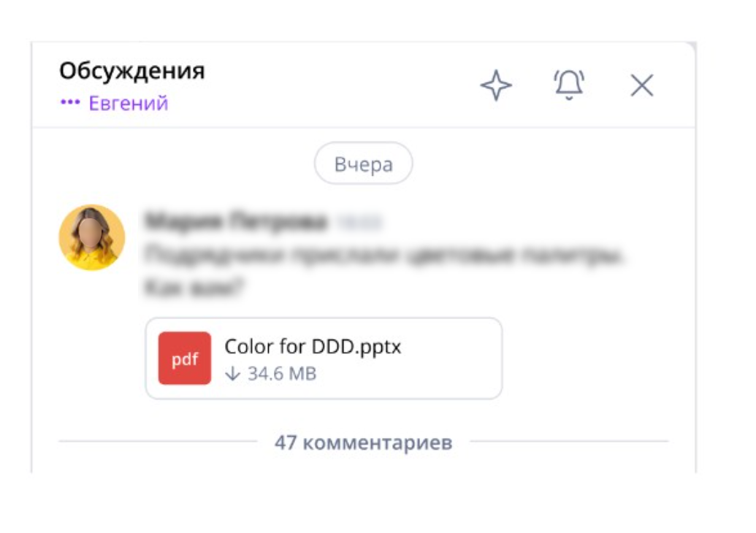This screenshot has height=533, width=756.
Task: Toggle the bell notification icon
Action: (569, 85)
